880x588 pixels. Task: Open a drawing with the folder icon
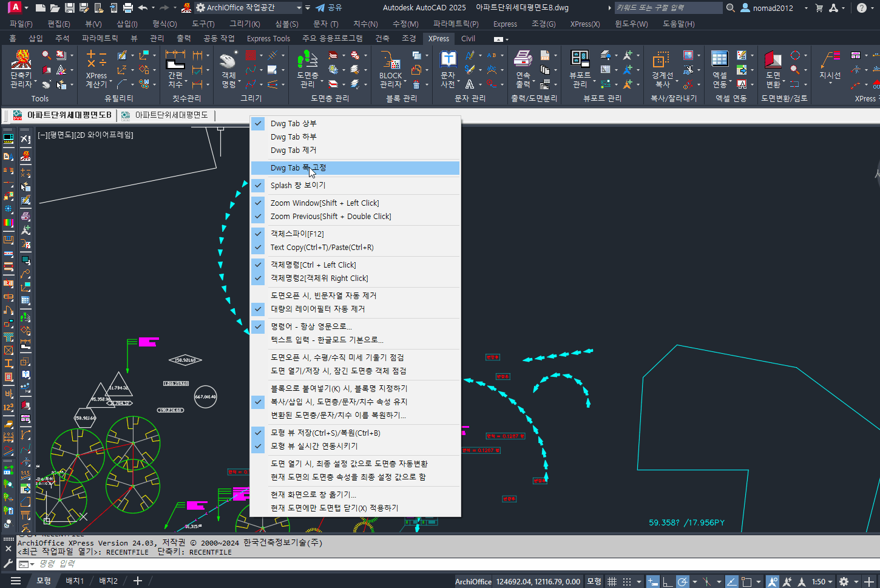pos(55,8)
